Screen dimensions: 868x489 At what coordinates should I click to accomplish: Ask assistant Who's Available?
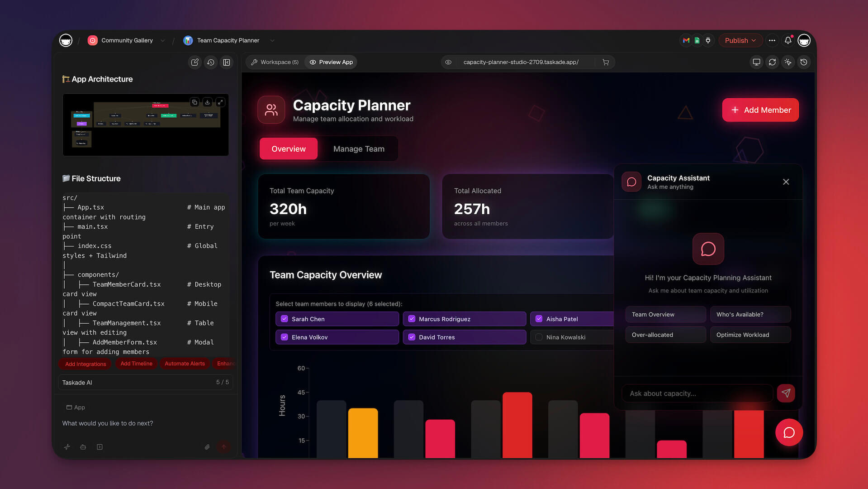(750, 314)
